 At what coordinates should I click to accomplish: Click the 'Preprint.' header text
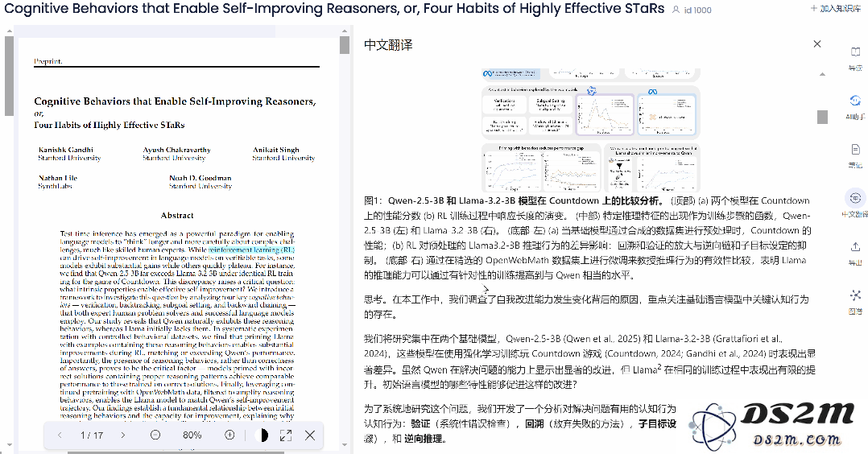click(48, 61)
